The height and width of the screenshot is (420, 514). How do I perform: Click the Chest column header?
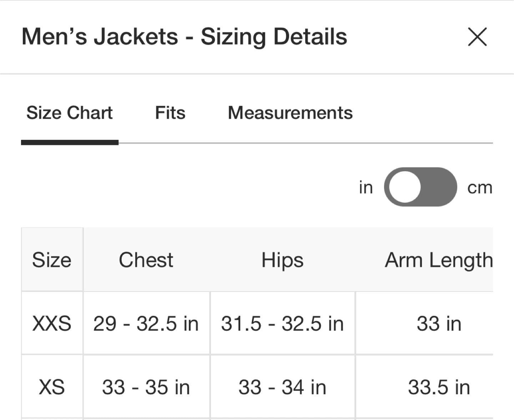pyautogui.click(x=146, y=260)
